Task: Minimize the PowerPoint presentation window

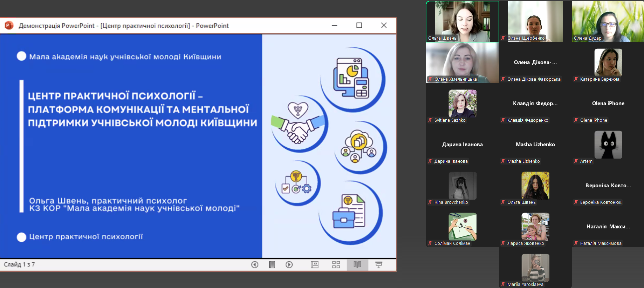Action: 335,25
